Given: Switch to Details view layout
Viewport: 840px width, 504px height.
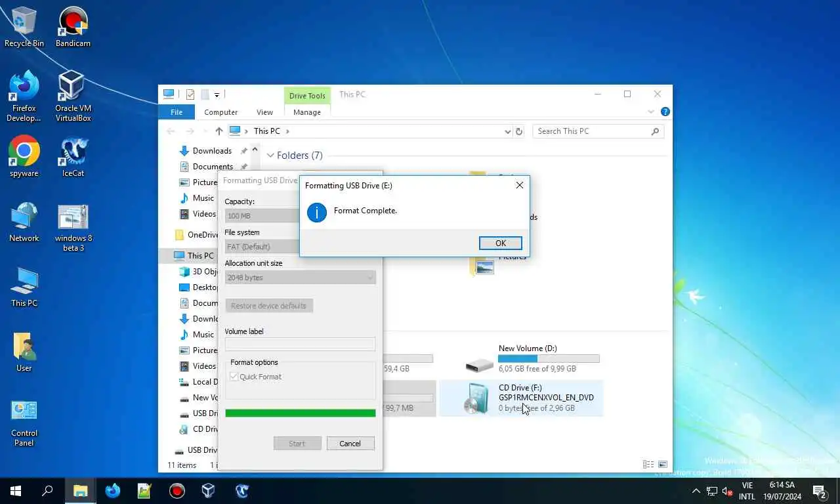Looking at the screenshot, I should pyautogui.click(x=648, y=465).
